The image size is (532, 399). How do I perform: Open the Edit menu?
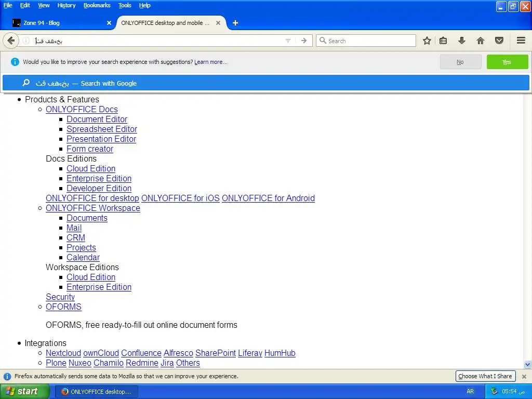(x=25, y=5)
